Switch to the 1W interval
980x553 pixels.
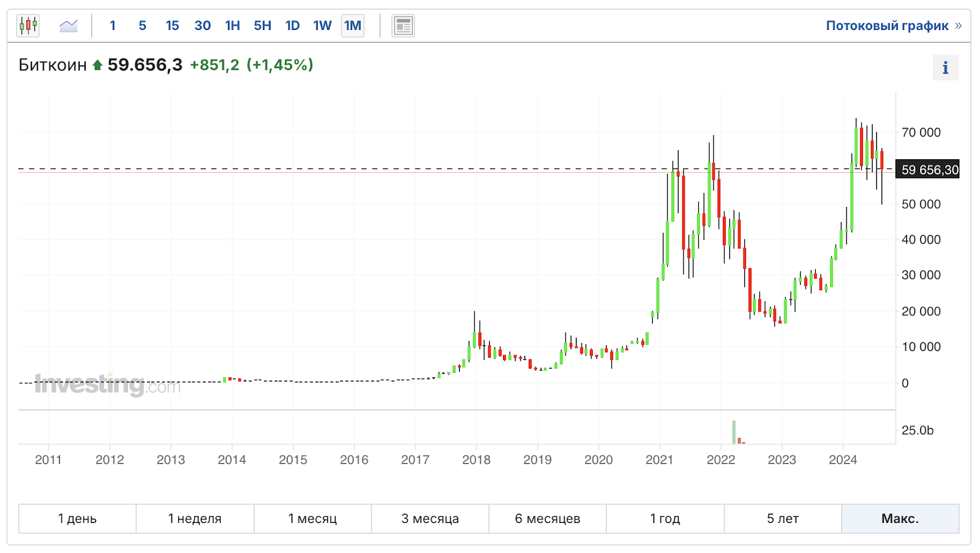tap(322, 26)
